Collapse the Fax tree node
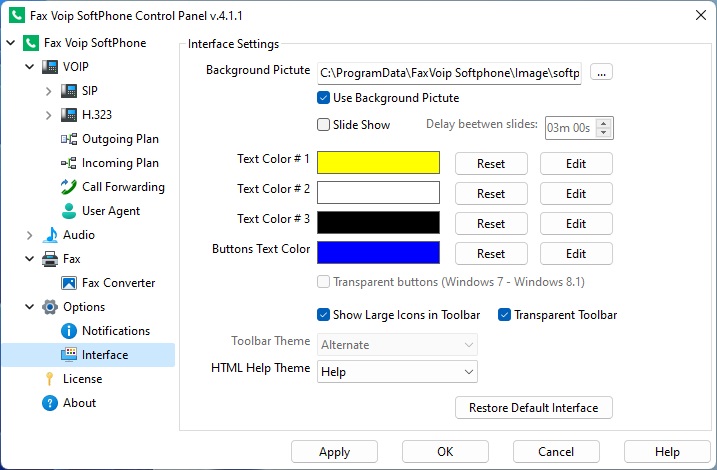This screenshot has height=470, width=717. pos(30,259)
